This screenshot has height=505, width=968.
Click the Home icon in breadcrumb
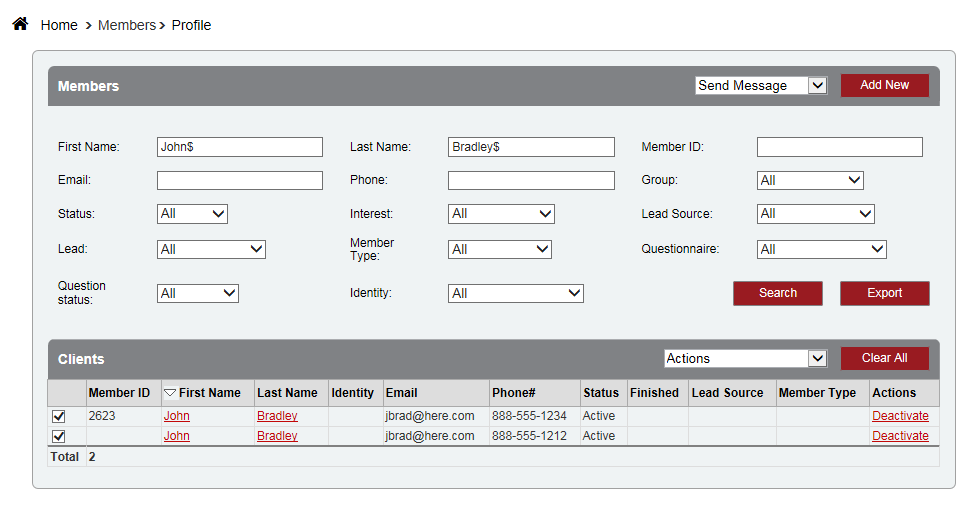(x=20, y=24)
